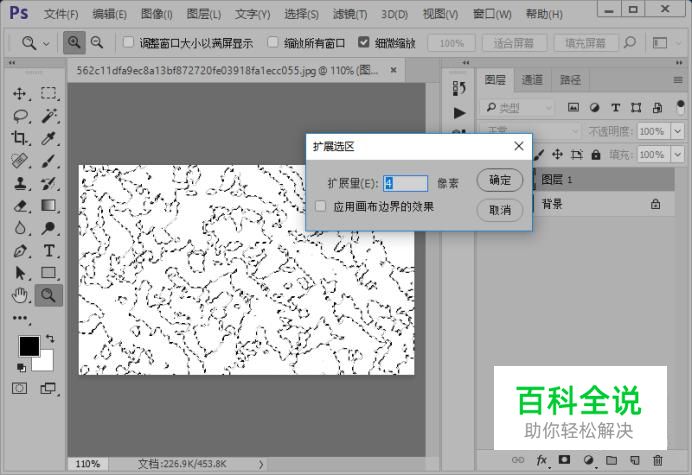
Task: Create a new layer
Action: click(x=635, y=460)
